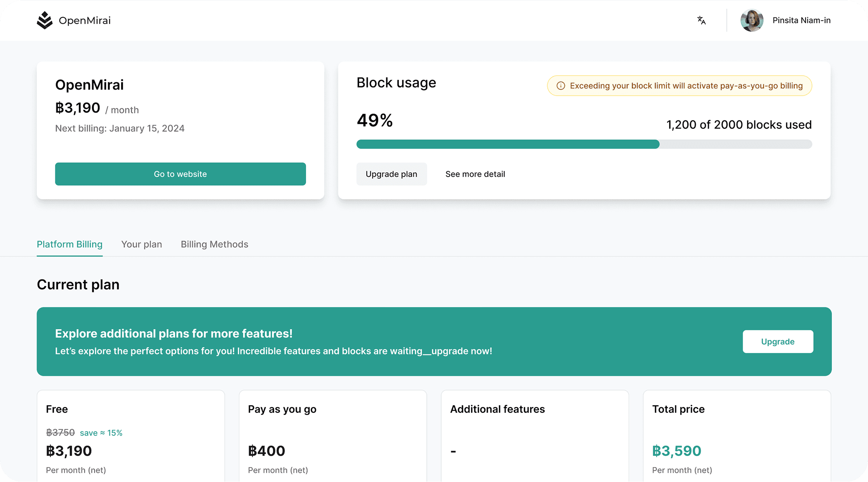Click the OpenMirai header brand text
Image resolution: width=868 pixels, height=482 pixels.
point(85,20)
